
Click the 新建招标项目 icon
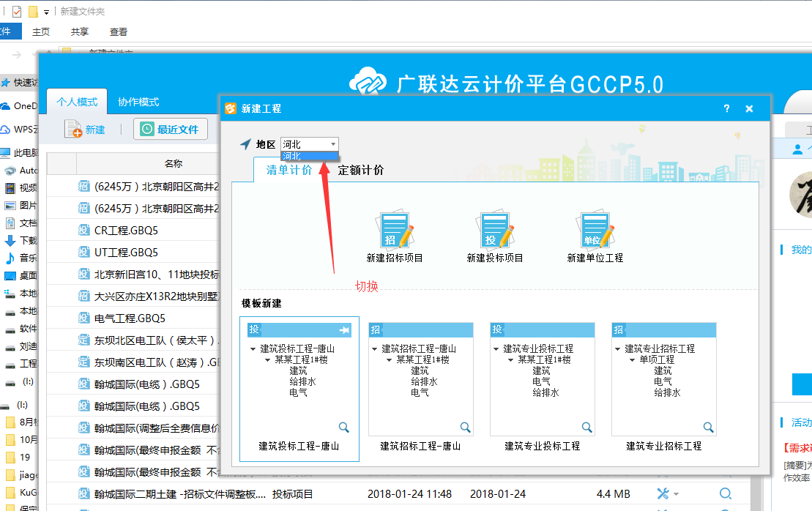click(x=395, y=229)
